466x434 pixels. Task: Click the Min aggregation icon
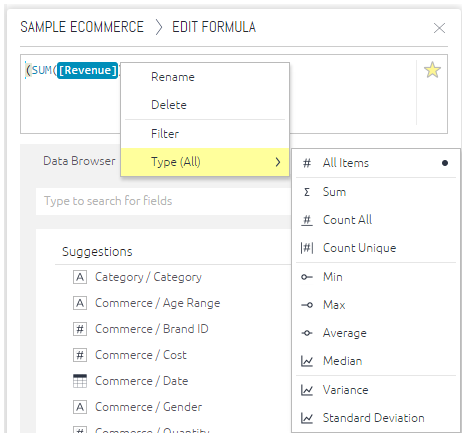pyautogui.click(x=307, y=277)
